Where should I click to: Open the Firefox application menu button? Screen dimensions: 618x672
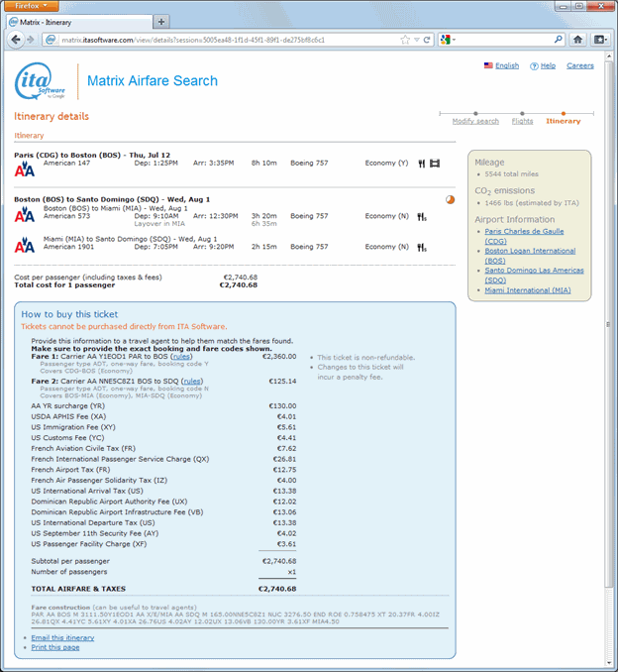31,6
